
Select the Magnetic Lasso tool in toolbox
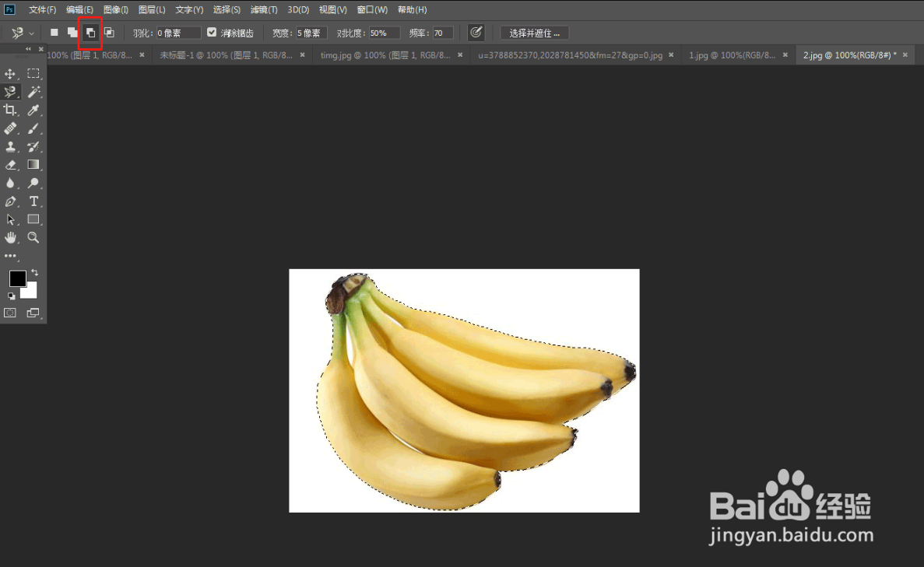[x=11, y=92]
